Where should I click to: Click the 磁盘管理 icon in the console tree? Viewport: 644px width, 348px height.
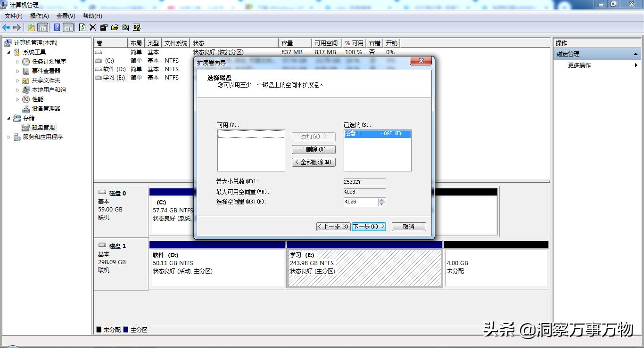27,127
